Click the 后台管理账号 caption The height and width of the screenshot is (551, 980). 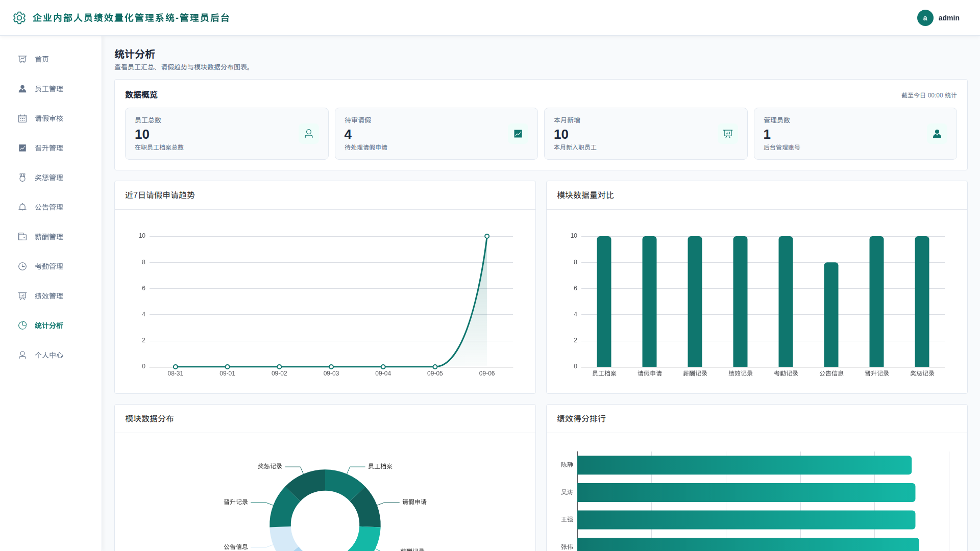pyautogui.click(x=782, y=147)
